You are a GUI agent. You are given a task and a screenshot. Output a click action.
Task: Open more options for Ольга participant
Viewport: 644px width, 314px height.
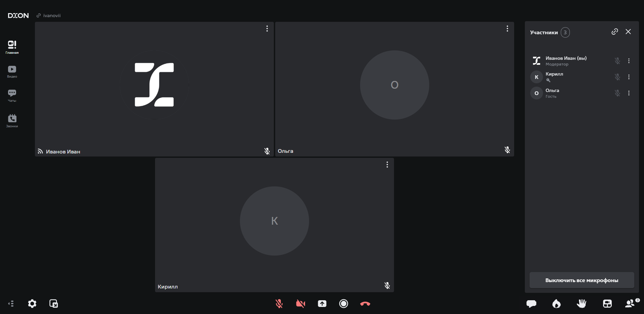[629, 93]
